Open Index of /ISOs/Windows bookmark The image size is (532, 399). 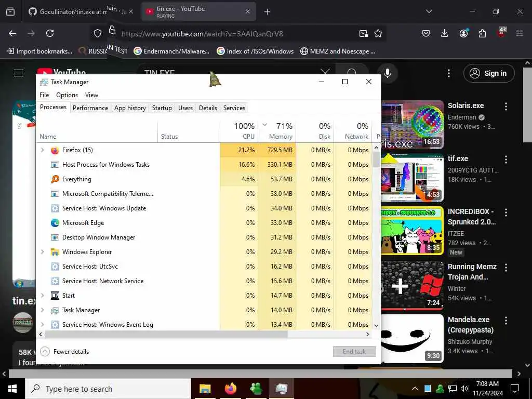click(255, 51)
